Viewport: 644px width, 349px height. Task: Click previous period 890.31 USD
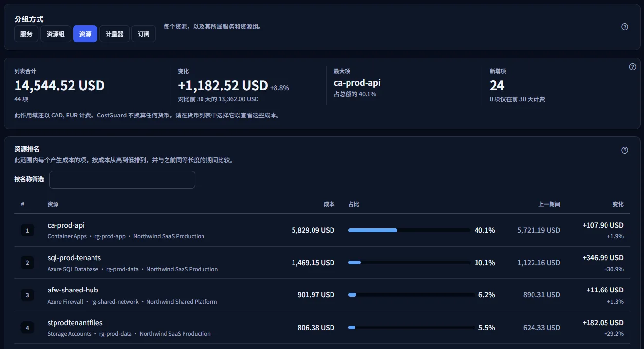(x=542, y=295)
